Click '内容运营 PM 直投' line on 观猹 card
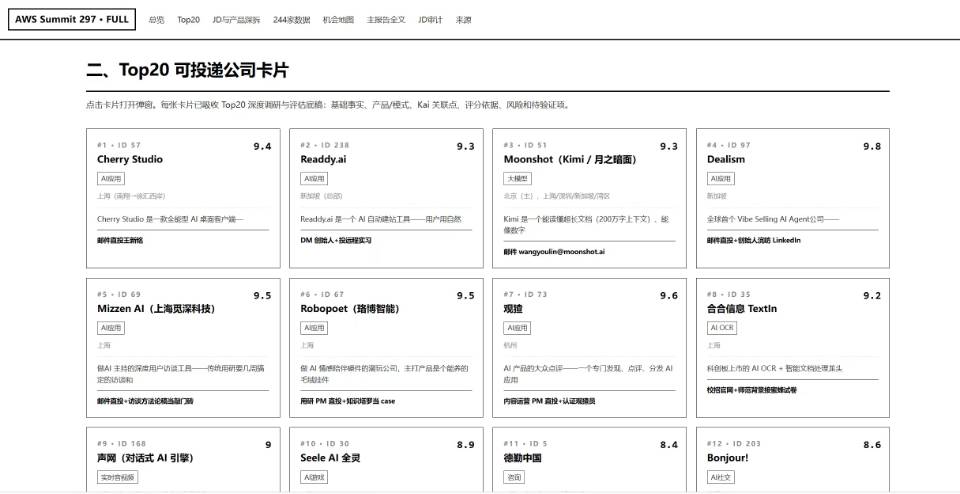960x494 pixels. pos(549,401)
